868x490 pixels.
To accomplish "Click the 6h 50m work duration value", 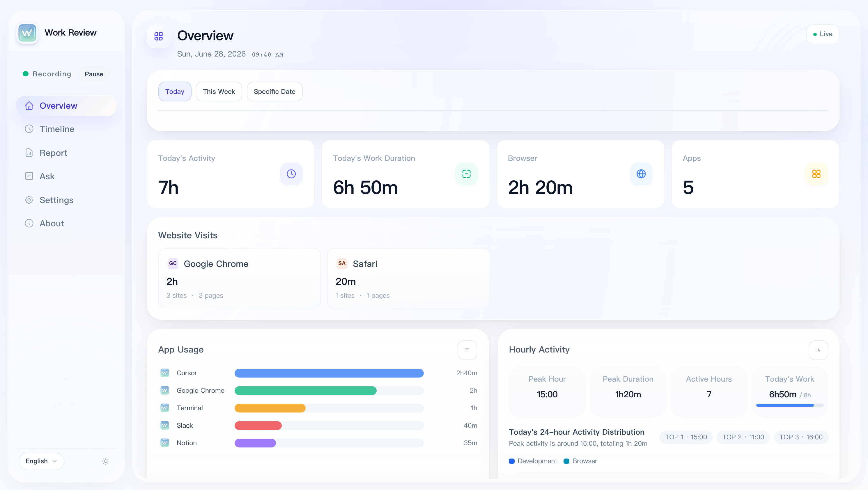I will pyautogui.click(x=365, y=188).
